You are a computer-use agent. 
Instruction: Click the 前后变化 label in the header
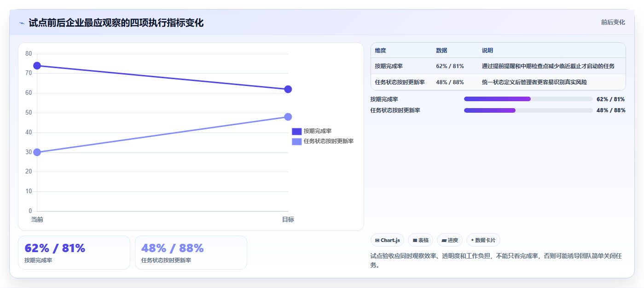click(x=613, y=22)
